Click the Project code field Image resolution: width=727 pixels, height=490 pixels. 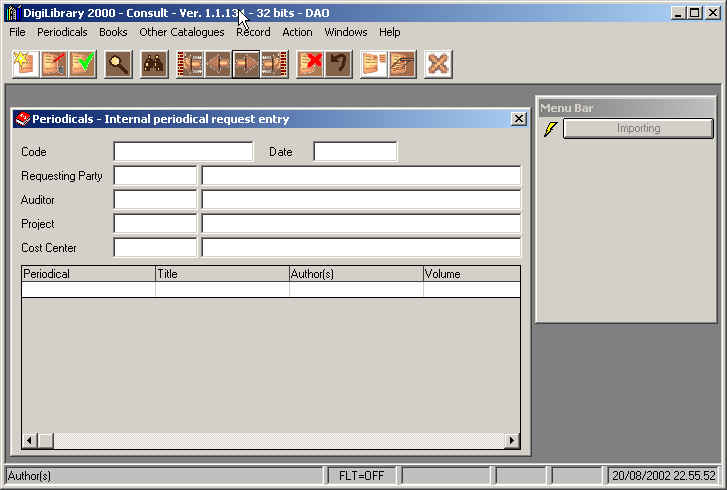[155, 224]
